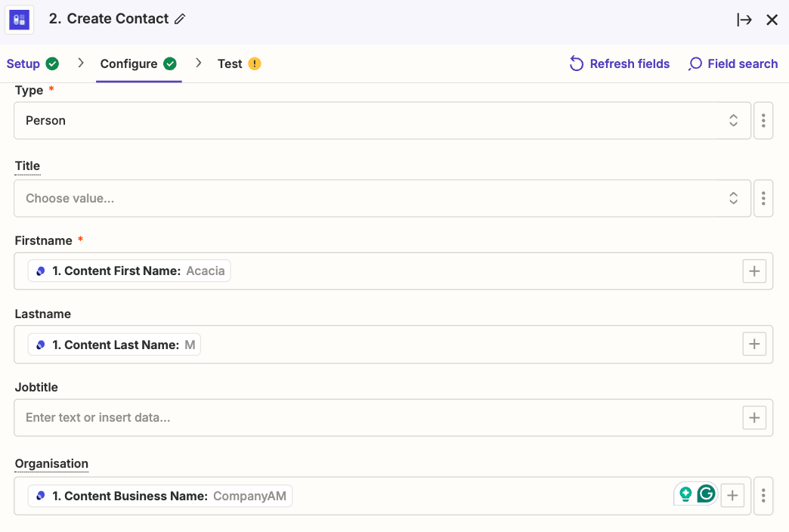Click the chevron between Setup and Configure
This screenshot has width=789, height=532.
pos(81,63)
